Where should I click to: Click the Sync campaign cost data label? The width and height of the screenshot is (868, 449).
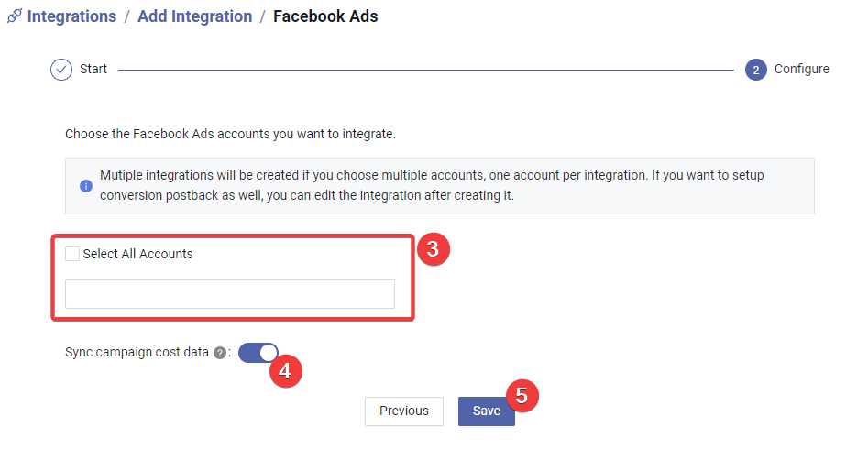click(137, 353)
